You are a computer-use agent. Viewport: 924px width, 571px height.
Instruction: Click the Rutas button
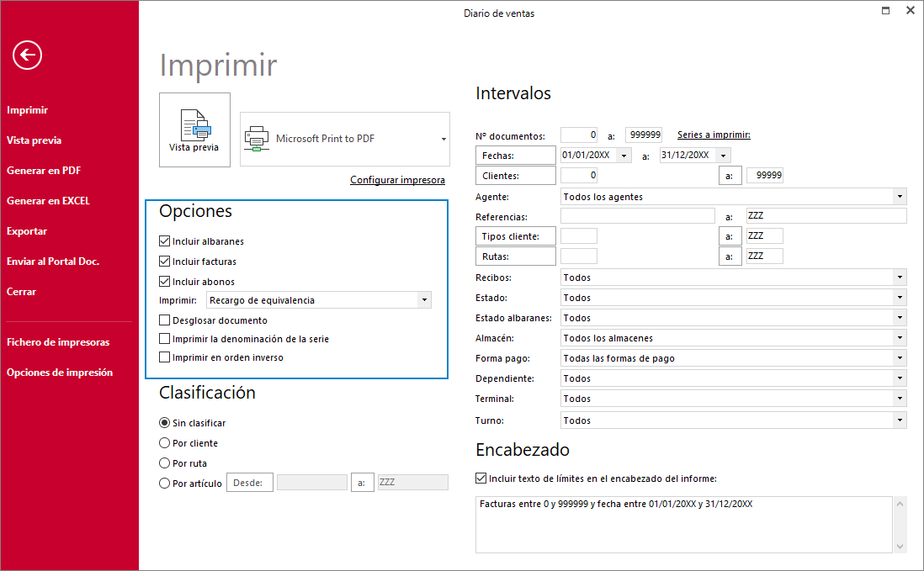(516, 256)
